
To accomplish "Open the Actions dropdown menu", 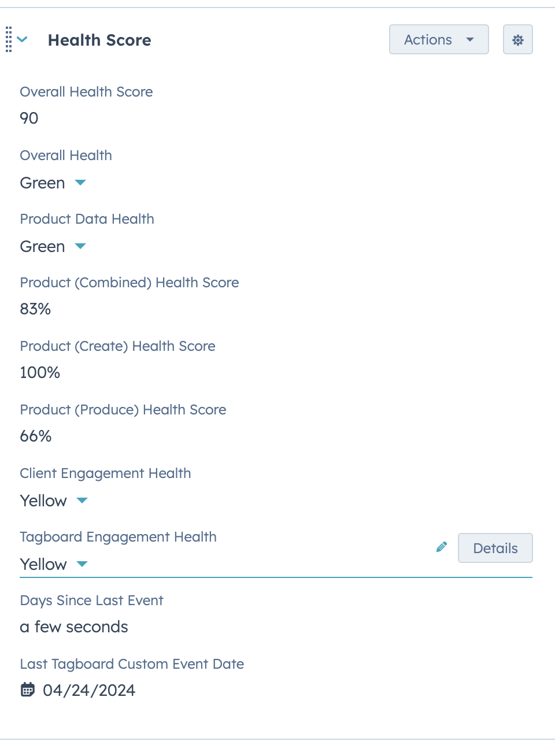I will tap(439, 40).
